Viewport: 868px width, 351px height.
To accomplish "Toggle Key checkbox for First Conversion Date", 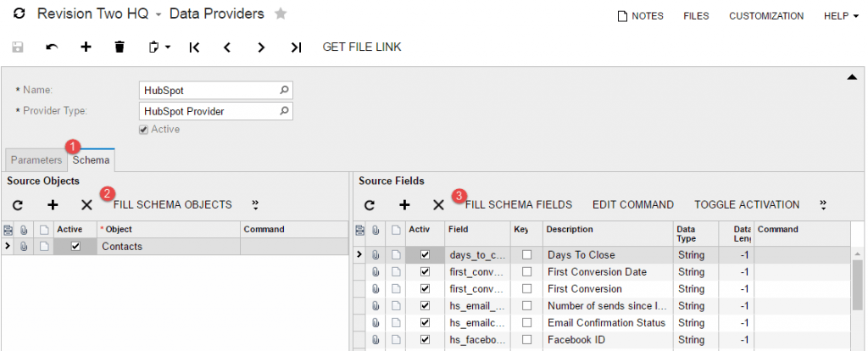I will 527,272.
